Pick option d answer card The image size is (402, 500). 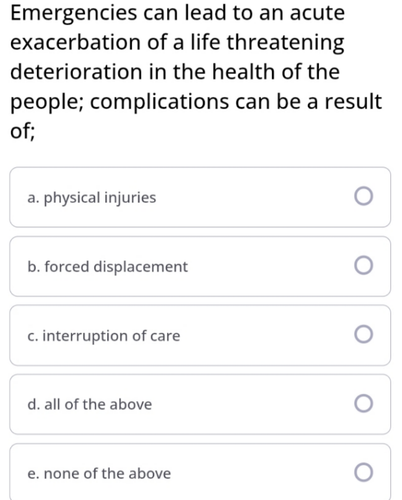[200, 404]
